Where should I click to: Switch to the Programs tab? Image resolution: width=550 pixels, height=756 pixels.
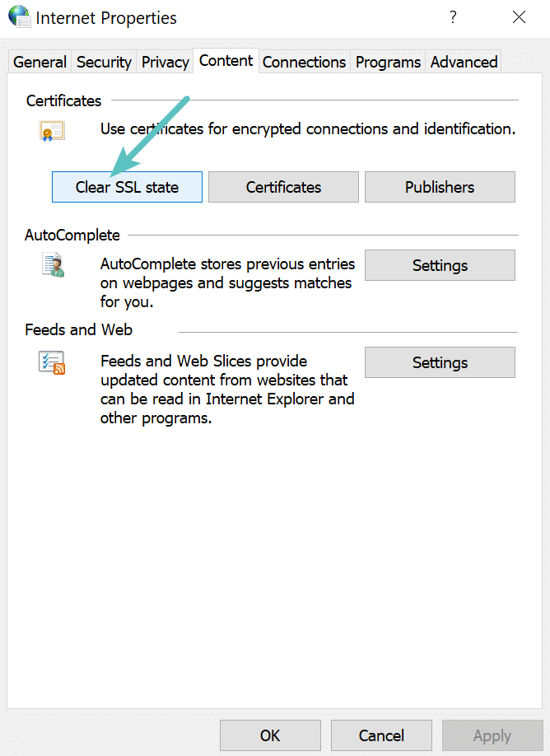point(387,62)
